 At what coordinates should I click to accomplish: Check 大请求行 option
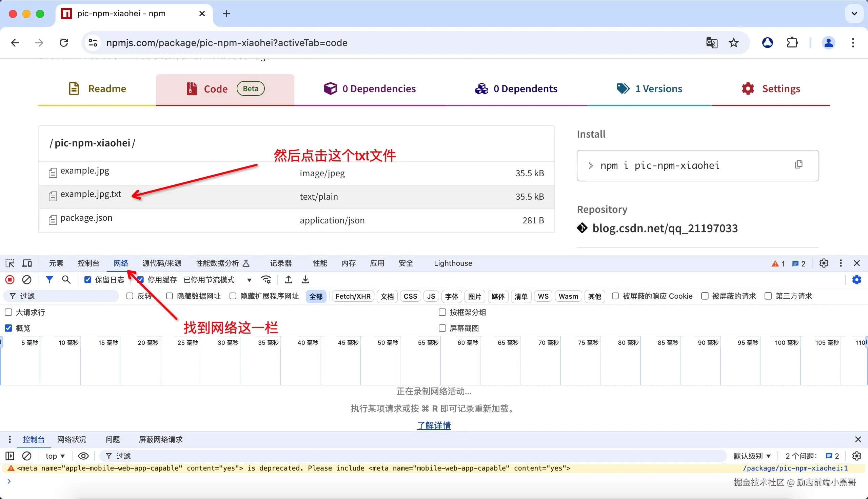coord(8,312)
